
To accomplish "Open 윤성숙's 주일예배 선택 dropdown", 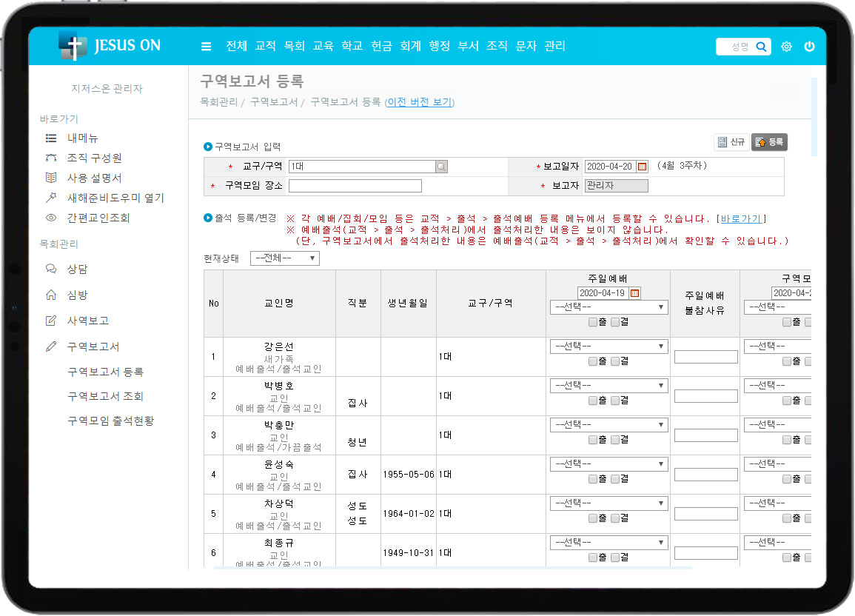I will [x=608, y=464].
